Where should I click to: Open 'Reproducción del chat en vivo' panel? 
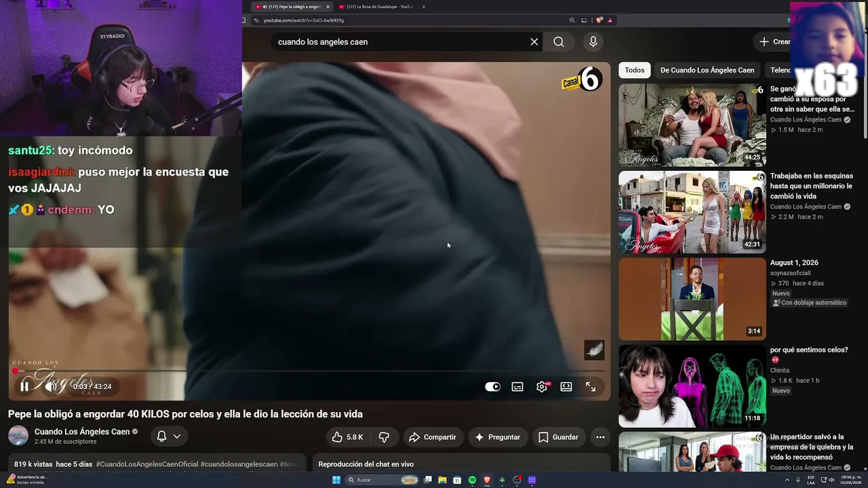point(458,464)
